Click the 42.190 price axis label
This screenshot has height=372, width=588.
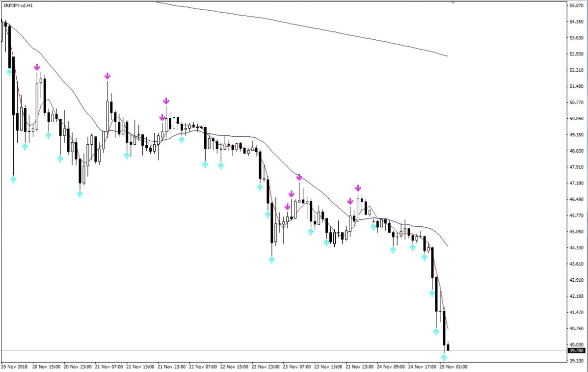(x=577, y=296)
